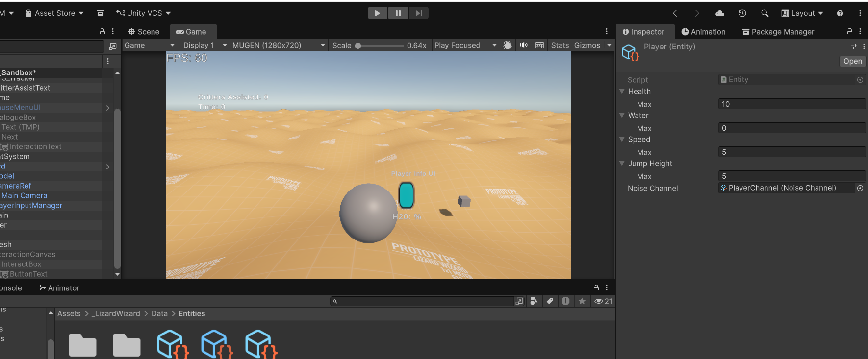Open the Display 1 dropdown

[x=204, y=45]
